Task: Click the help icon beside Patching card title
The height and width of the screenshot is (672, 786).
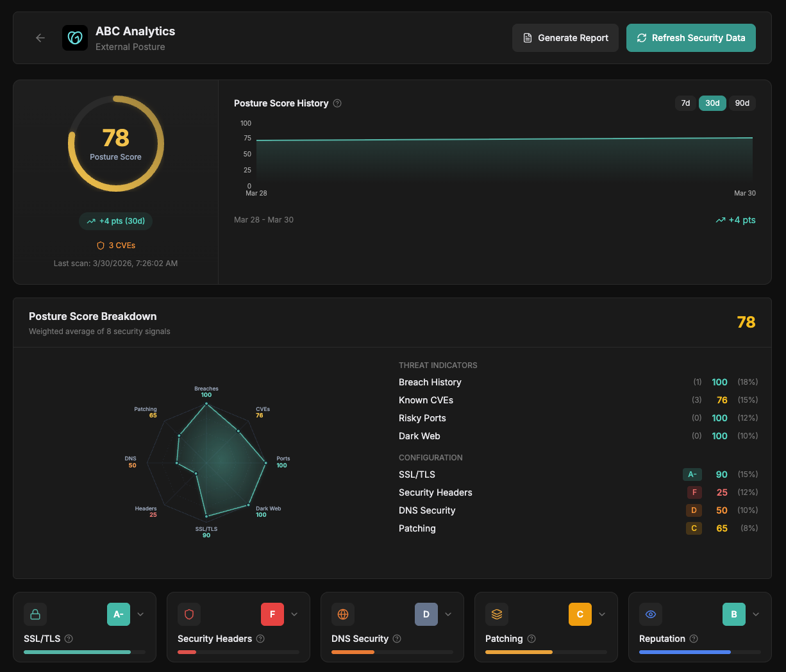Action: [x=531, y=639]
